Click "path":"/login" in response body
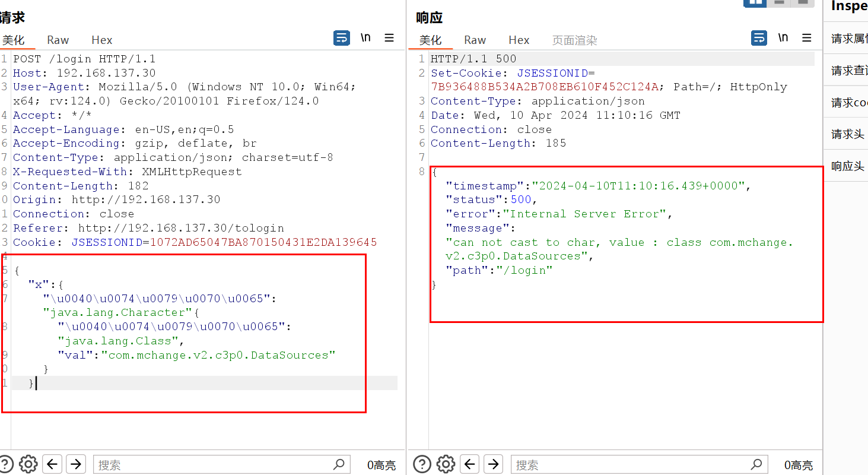 [x=499, y=270]
